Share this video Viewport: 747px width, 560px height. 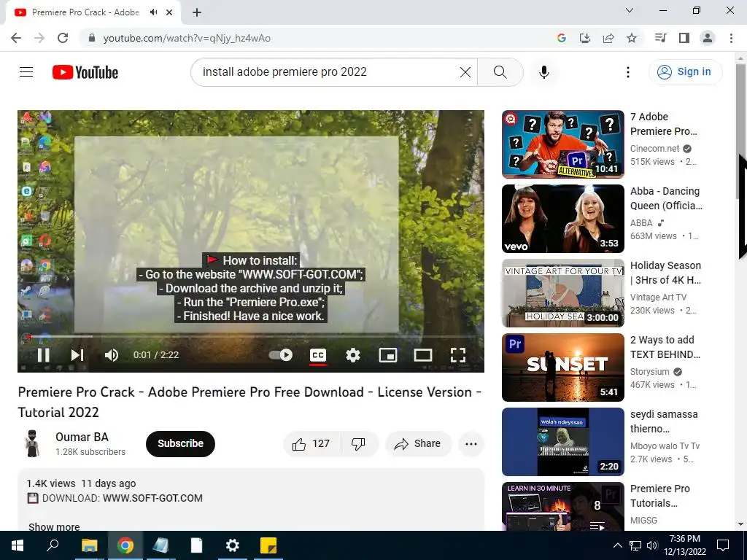pyautogui.click(x=418, y=444)
